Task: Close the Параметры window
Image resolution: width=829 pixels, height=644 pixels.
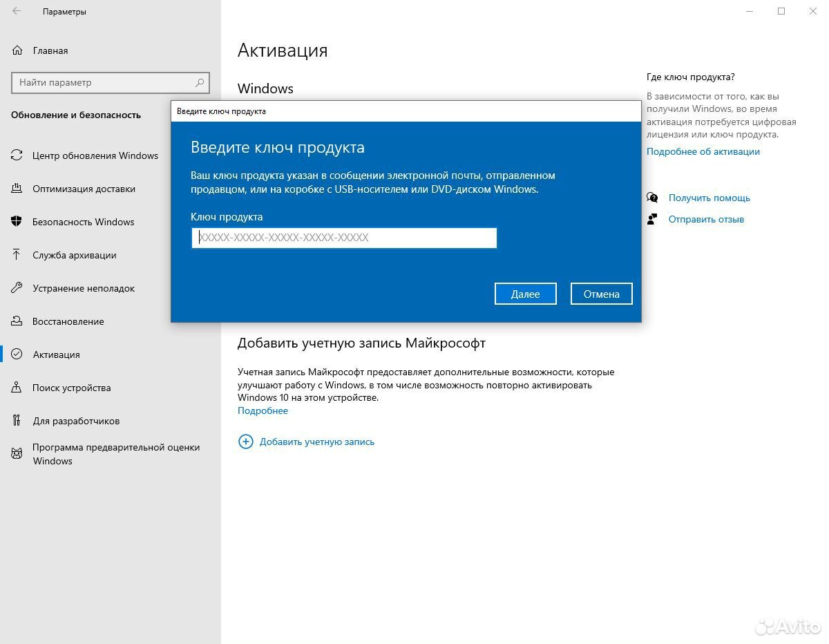Action: point(813,11)
